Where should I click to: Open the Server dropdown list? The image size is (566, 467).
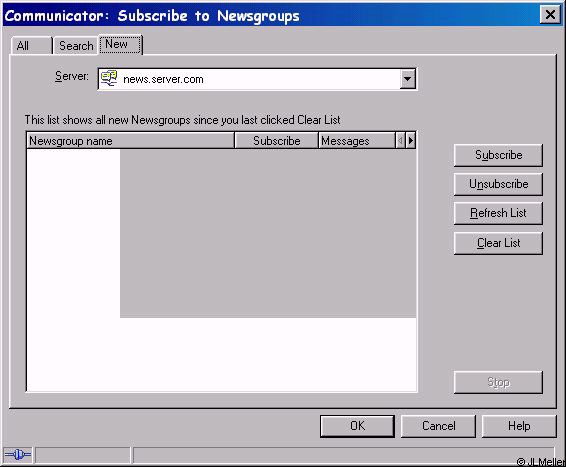408,79
